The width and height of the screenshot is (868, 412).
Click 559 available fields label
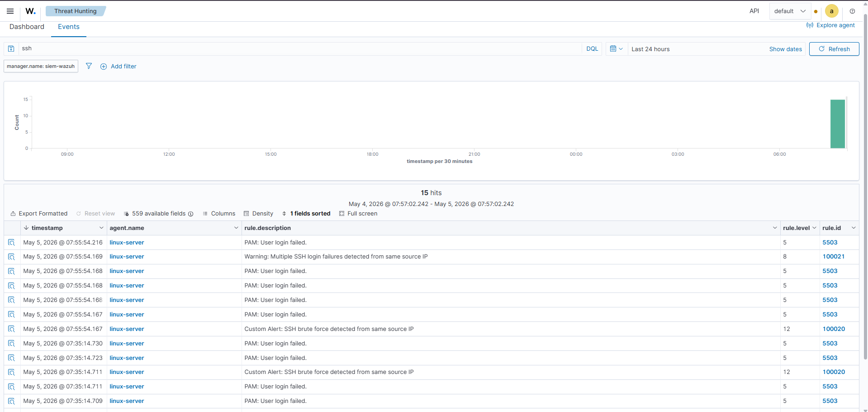click(158, 214)
